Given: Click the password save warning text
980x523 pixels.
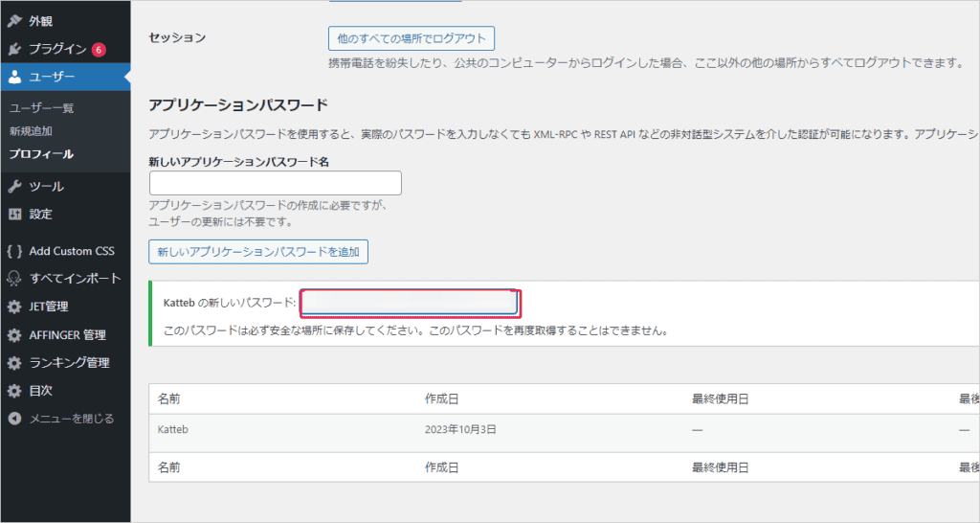Looking at the screenshot, I should tap(417, 330).
